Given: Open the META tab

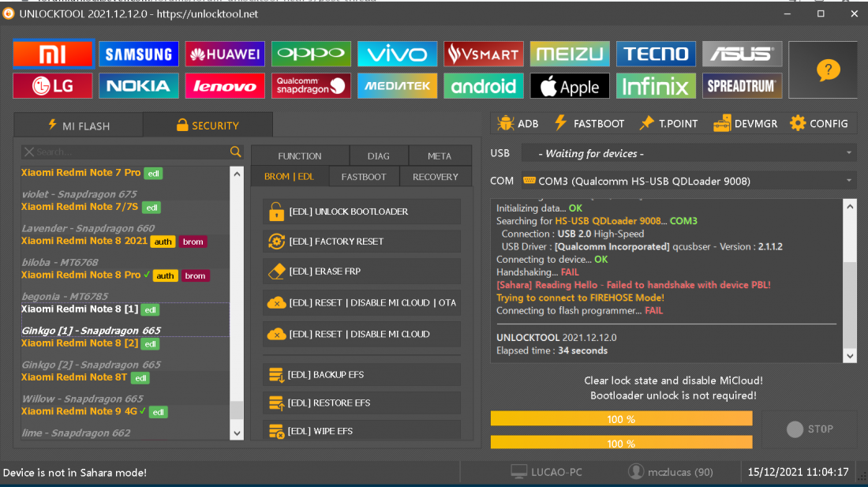Looking at the screenshot, I should click(x=440, y=156).
